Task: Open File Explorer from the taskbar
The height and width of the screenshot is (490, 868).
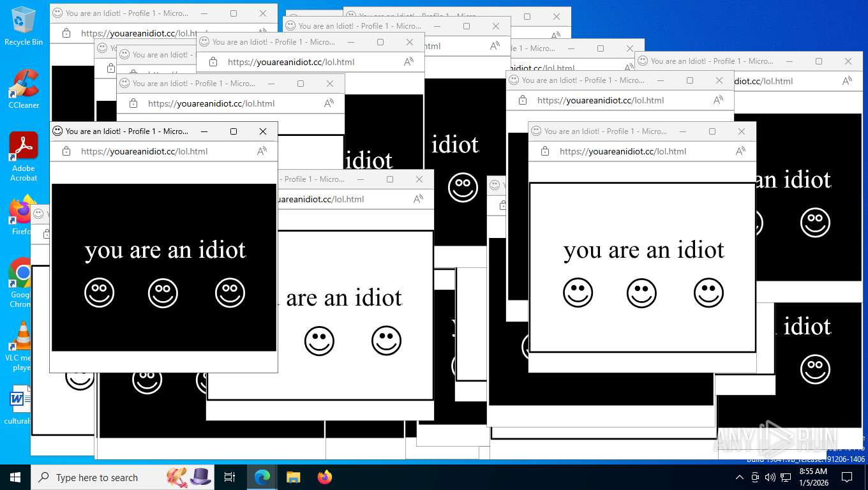Action: [x=293, y=477]
